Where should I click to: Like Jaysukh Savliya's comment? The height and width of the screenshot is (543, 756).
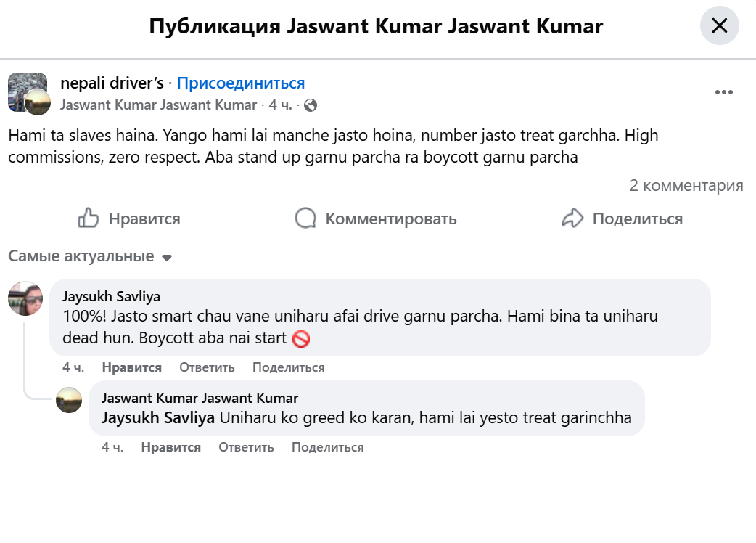131,367
